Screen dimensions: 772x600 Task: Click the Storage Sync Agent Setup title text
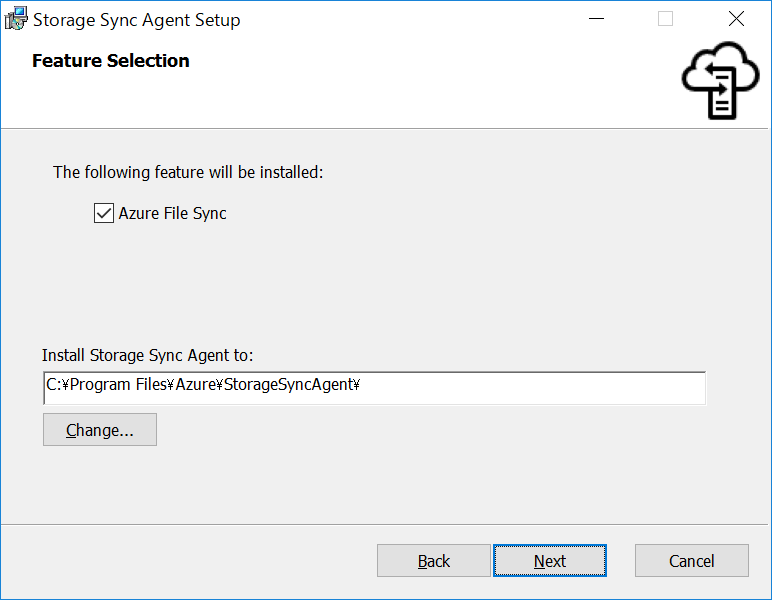[136, 19]
